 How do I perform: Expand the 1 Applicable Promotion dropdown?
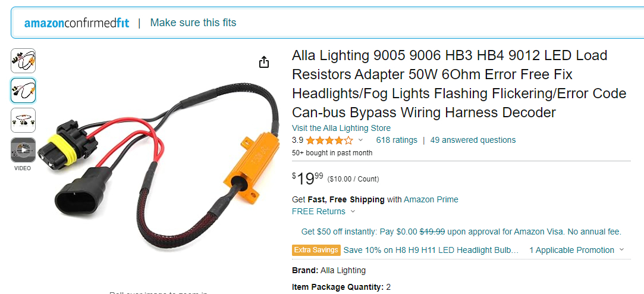tap(621, 250)
